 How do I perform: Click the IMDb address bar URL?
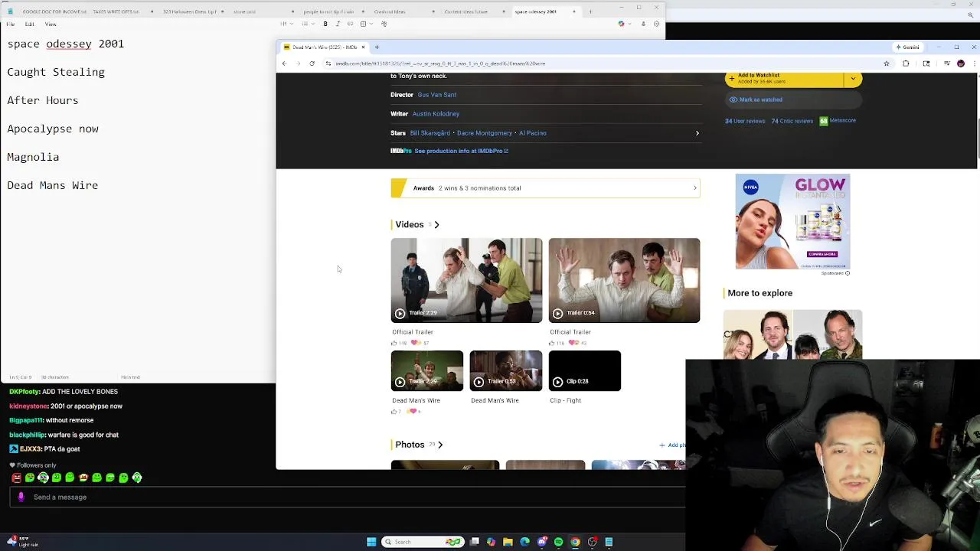[x=440, y=64]
